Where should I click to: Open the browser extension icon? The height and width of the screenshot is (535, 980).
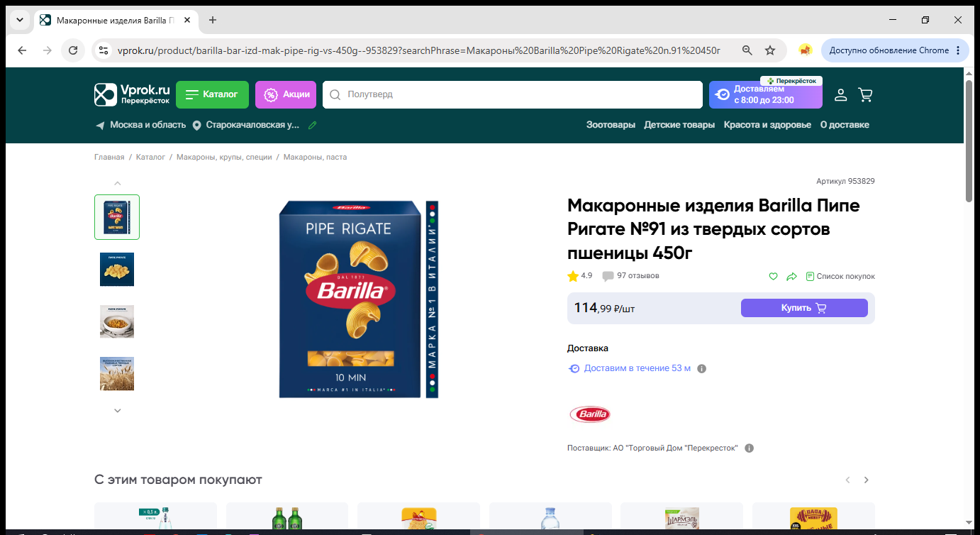tap(805, 50)
